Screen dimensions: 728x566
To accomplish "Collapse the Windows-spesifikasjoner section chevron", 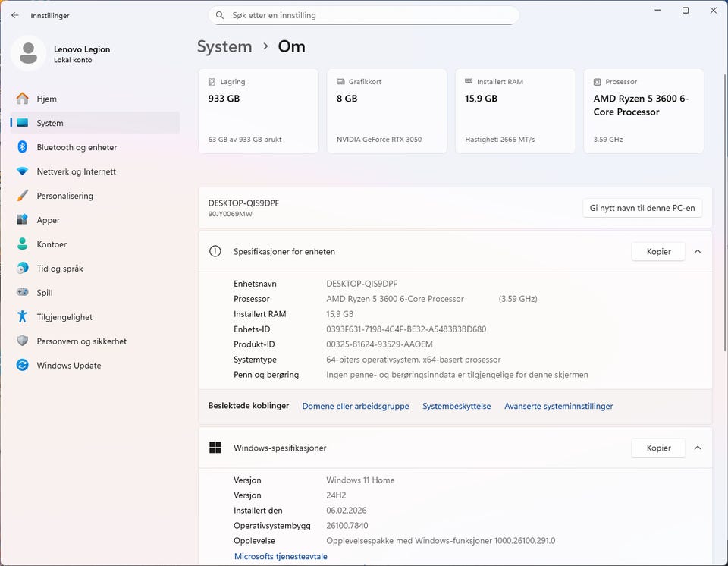I will coord(698,448).
